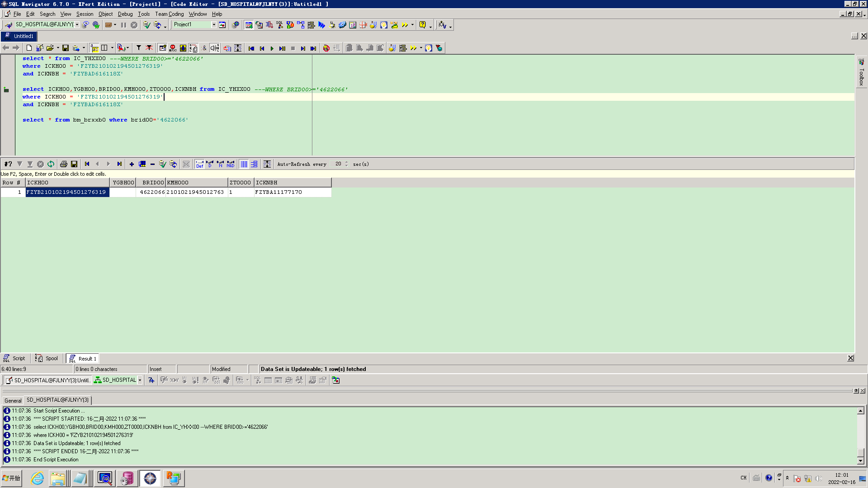Click the Refresh results green arrows icon
Screen dimensions: 868x488
click(x=51, y=164)
